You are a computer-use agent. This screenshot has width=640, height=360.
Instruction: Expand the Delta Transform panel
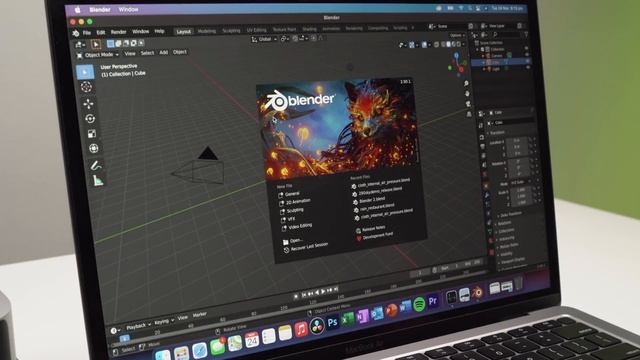pos(509,214)
